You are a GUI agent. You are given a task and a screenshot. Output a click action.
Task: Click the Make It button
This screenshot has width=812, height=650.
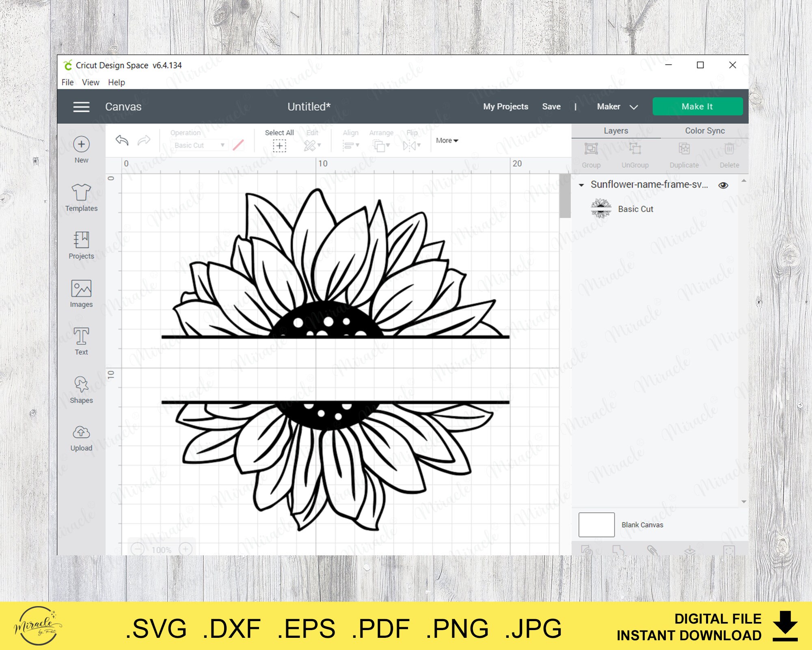[x=697, y=106]
